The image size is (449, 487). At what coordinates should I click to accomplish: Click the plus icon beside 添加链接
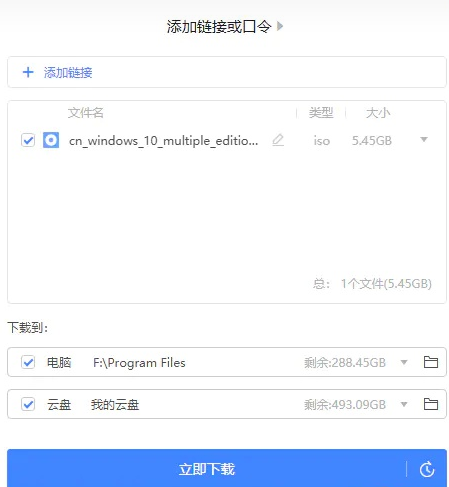(28, 72)
